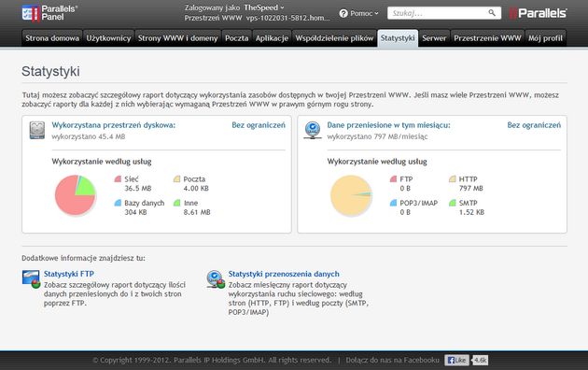Screen dimensions: 588x370
Task: Click the SMTP 1.52 KB value
Action: click(x=471, y=212)
